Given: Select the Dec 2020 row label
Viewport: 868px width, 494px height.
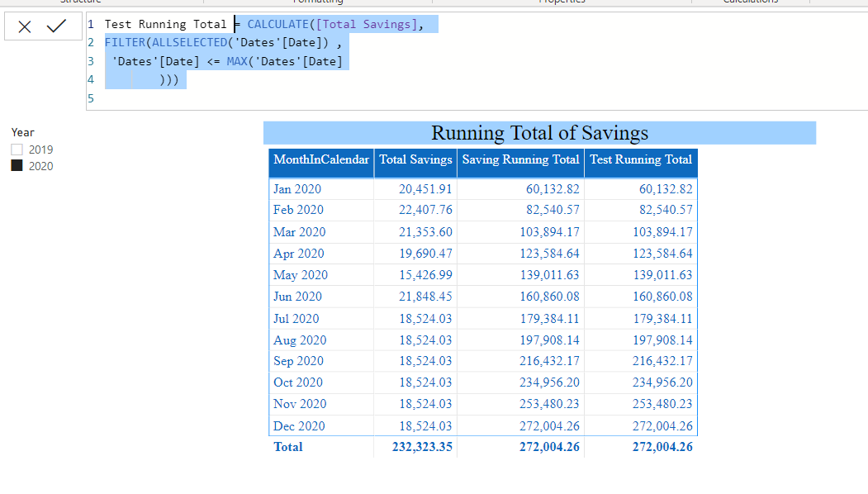Looking at the screenshot, I should pyautogui.click(x=300, y=426).
